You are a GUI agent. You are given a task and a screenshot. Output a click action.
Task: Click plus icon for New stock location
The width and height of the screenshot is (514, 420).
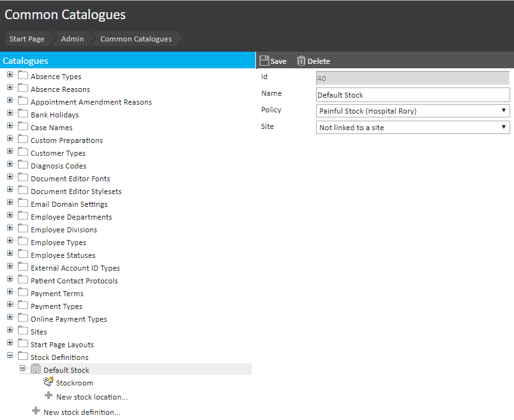click(49, 396)
